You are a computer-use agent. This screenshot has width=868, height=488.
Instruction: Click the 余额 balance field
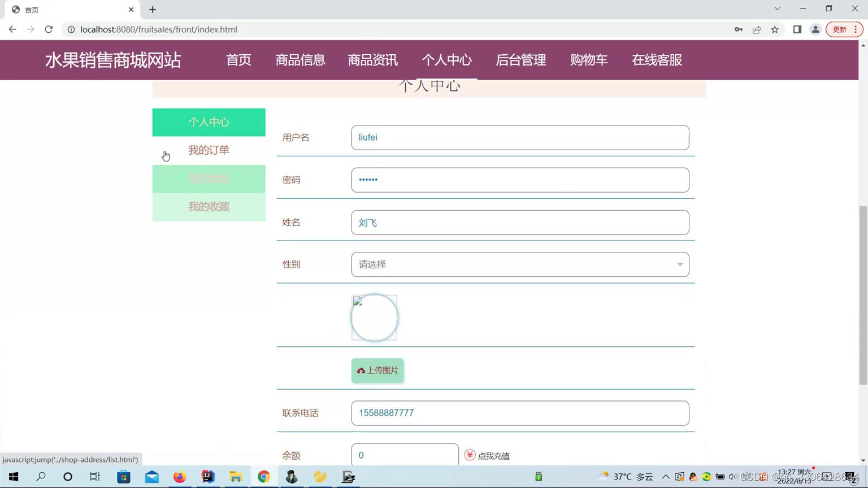coord(405,455)
